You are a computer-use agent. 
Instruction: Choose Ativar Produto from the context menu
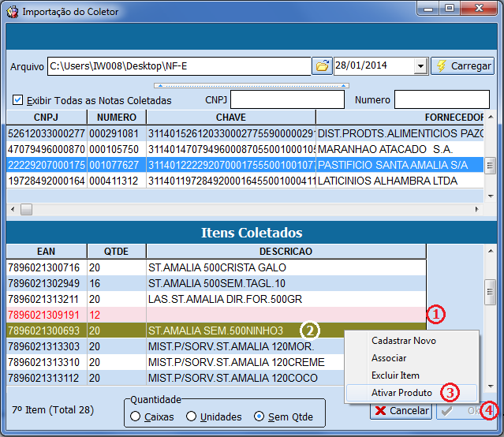click(401, 393)
